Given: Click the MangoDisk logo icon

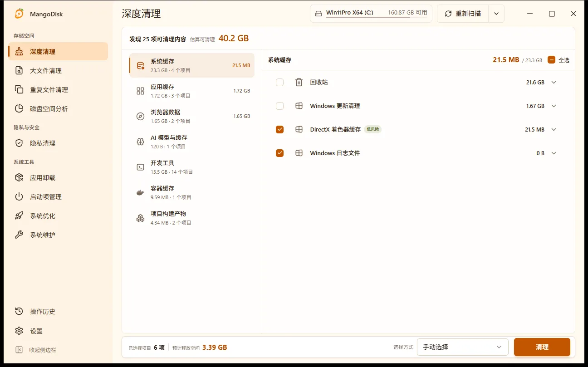Looking at the screenshot, I should point(20,14).
